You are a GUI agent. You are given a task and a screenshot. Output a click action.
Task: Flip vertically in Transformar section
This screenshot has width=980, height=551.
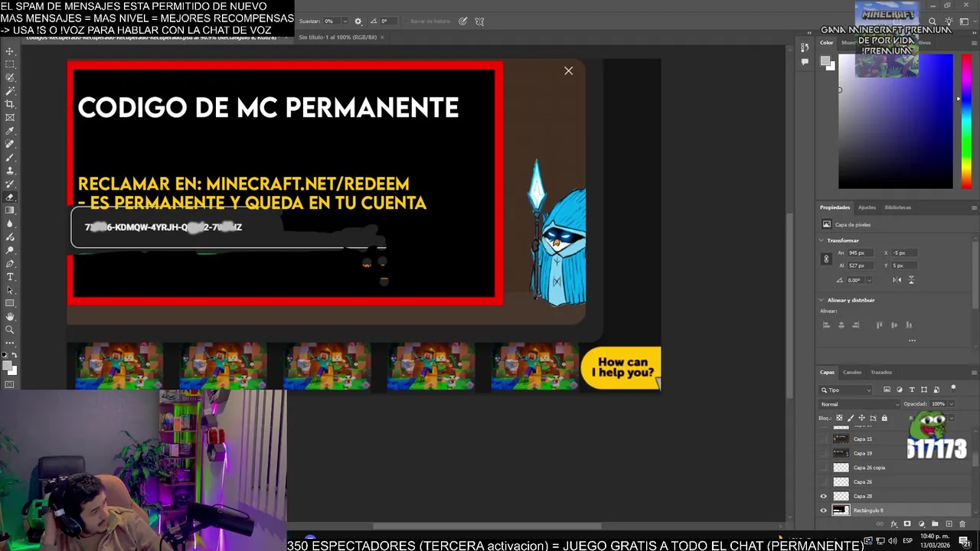coord(911,280)
